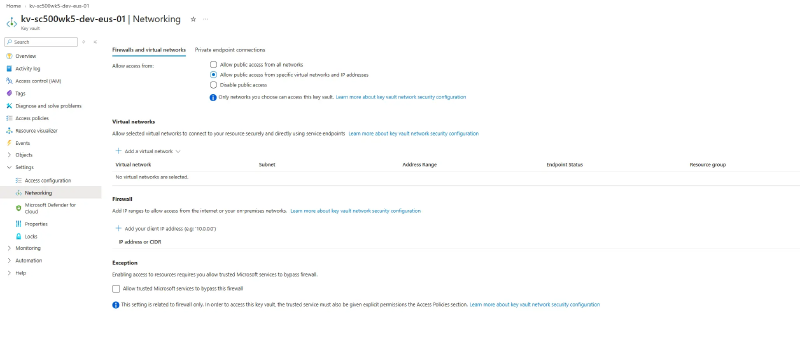Screen dimensions: 800x361
Task: Click the Tags icon in sidebar
Action: point(9,93)
